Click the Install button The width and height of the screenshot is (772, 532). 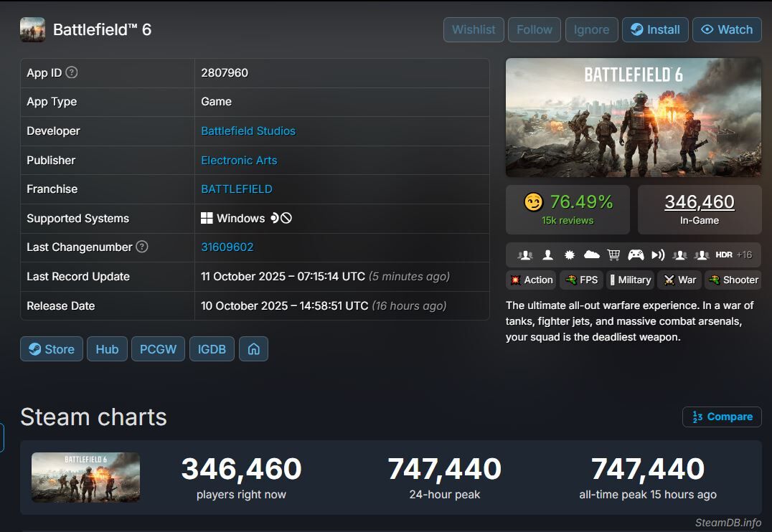(x=655, y=29)
